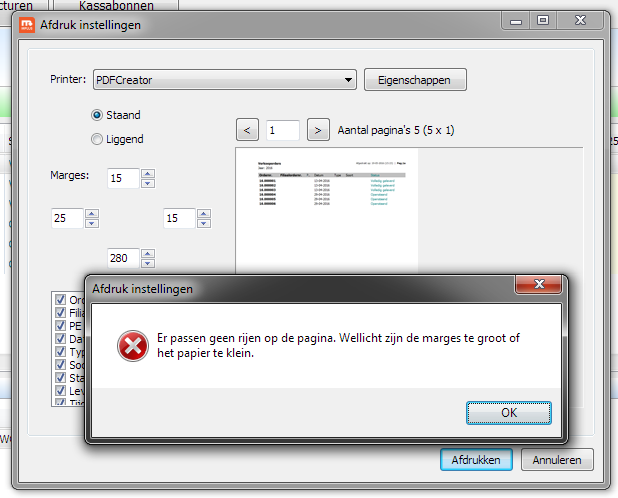This screenshot has width=618, height=498.
Task: Click the orange app logo in the title bar
Action: 27,25
